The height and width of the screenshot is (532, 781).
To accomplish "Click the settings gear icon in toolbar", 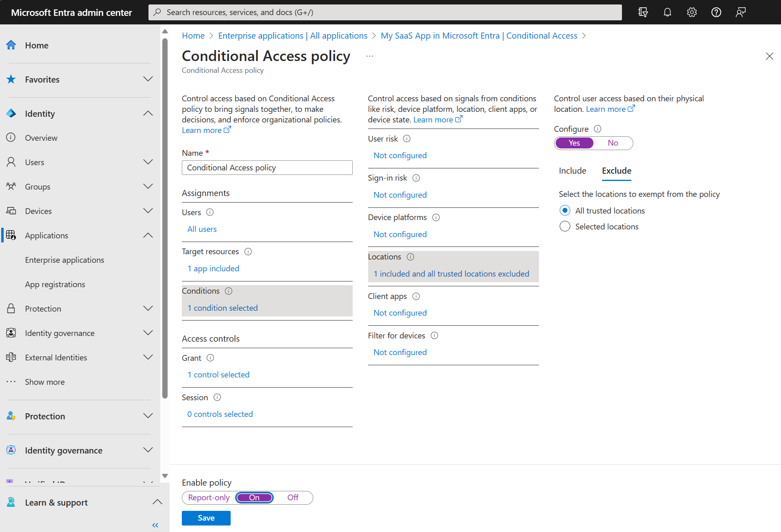I will click(x=692, y=12).
